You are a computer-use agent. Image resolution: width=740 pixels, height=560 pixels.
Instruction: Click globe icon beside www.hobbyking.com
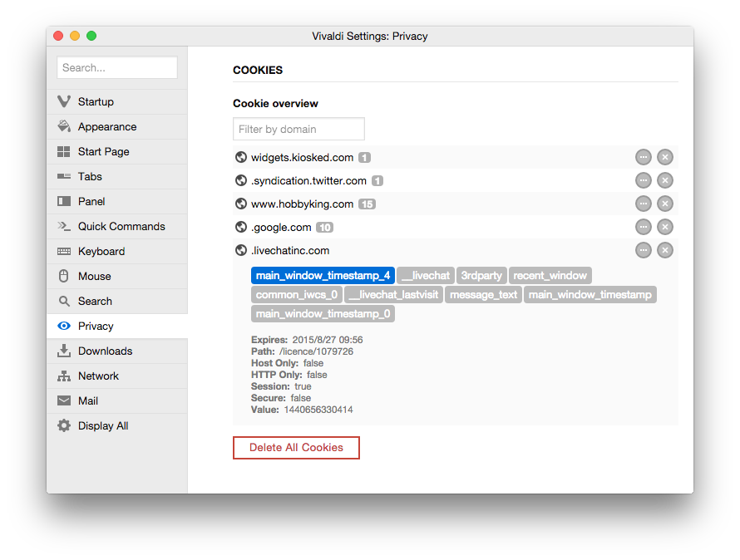(240, 204)
